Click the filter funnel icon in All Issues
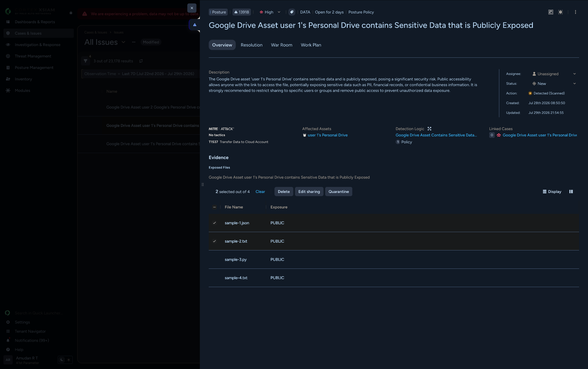Screen dimensions: 588x369 click(86, 61)
